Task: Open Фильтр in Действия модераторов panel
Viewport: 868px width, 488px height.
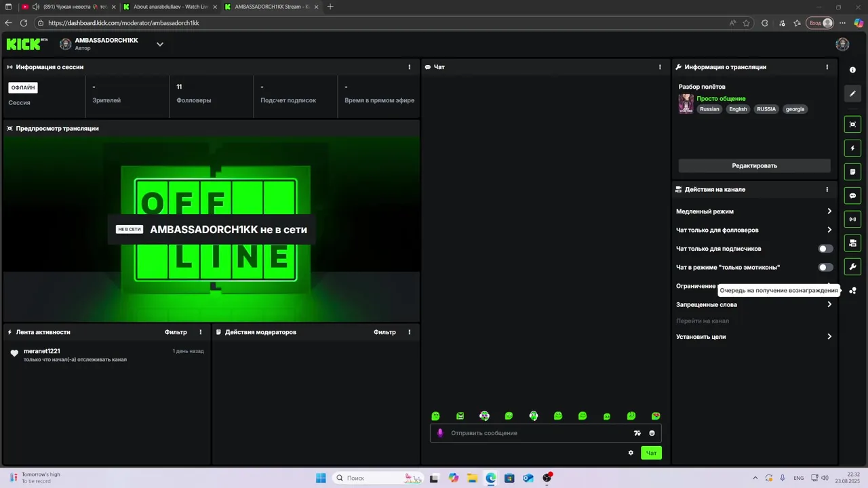Action: click(384, 332)
